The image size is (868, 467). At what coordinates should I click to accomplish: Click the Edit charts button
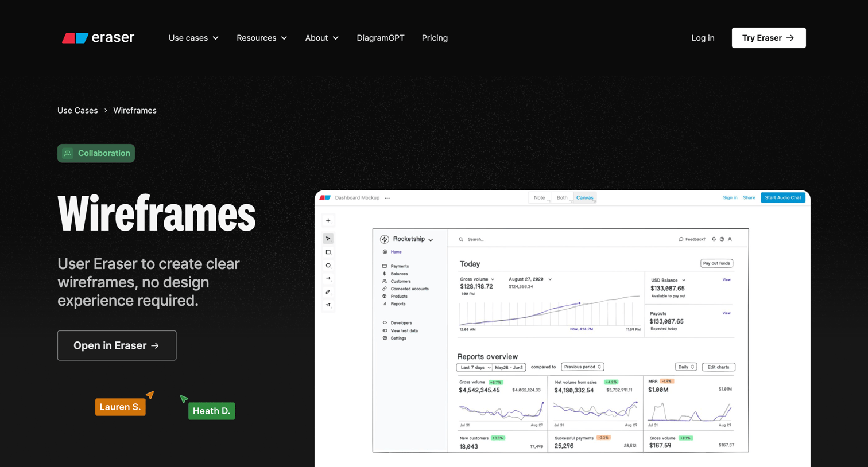[718, 367]
